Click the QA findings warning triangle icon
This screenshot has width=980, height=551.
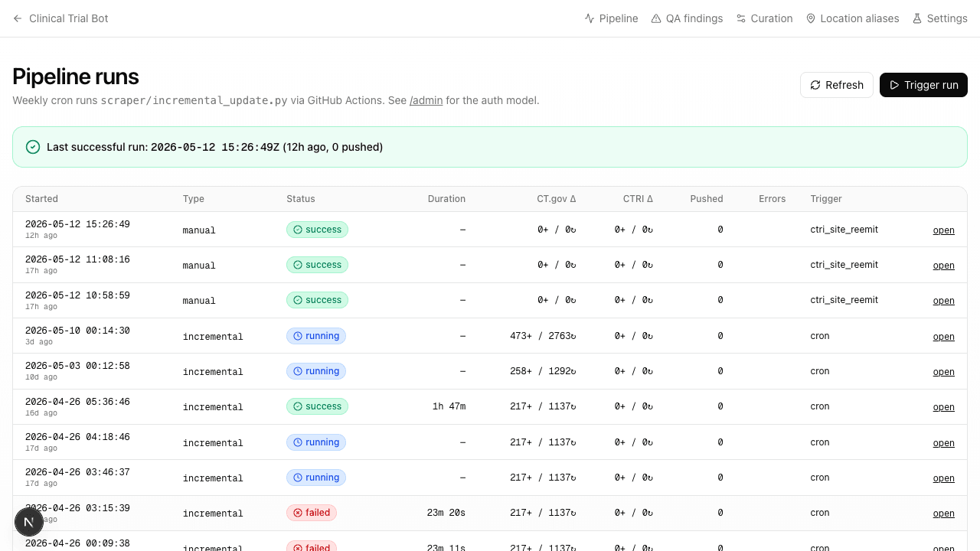[656, 18]
